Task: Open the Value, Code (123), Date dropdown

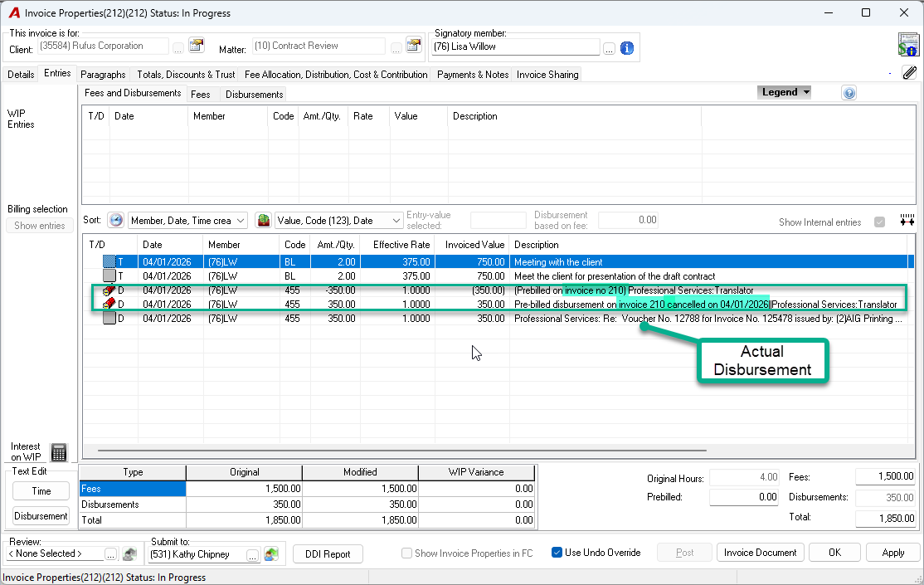Action: click(338, 221)
